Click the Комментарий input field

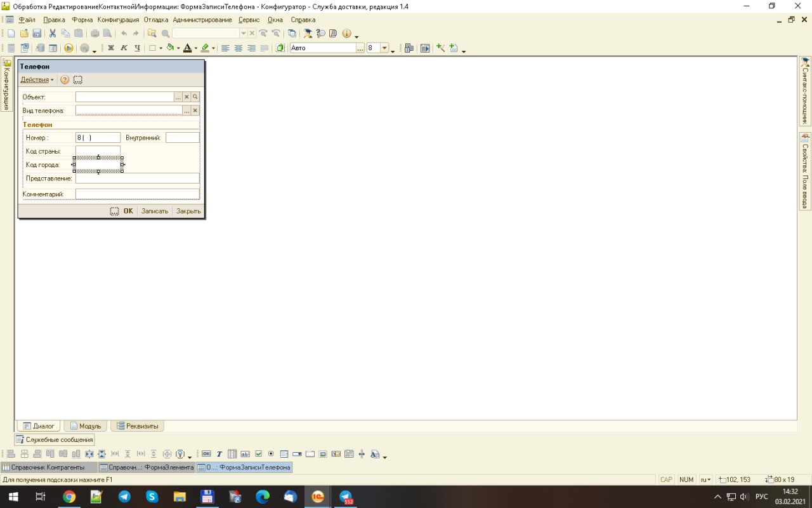coord(138,194)
